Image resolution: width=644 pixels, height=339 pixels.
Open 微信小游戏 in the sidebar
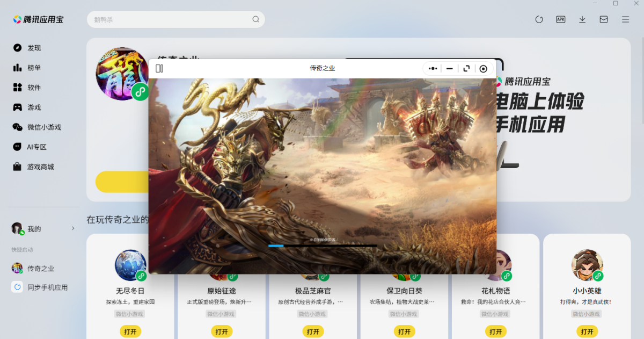pyautogui.click(x=44, y=127)
